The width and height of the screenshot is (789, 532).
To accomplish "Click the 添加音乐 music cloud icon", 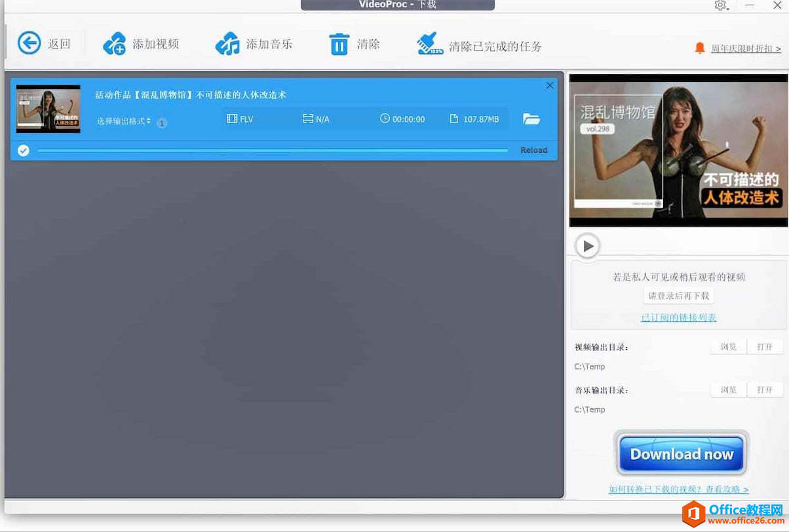I will [227, 44].
